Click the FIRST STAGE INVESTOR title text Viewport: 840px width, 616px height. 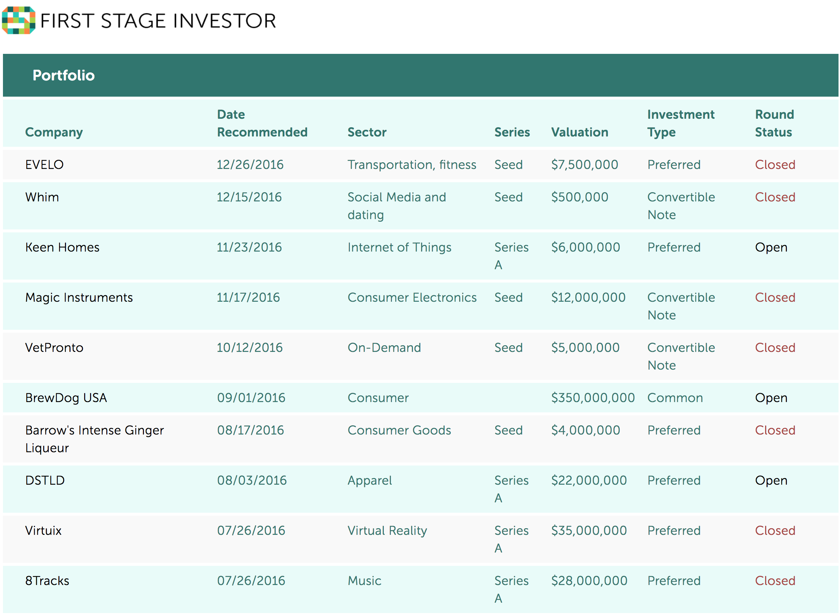[158, 21]
